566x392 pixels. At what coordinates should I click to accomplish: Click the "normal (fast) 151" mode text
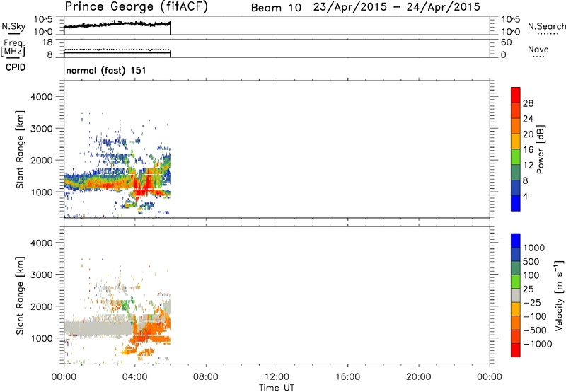[x=106, y=70]
